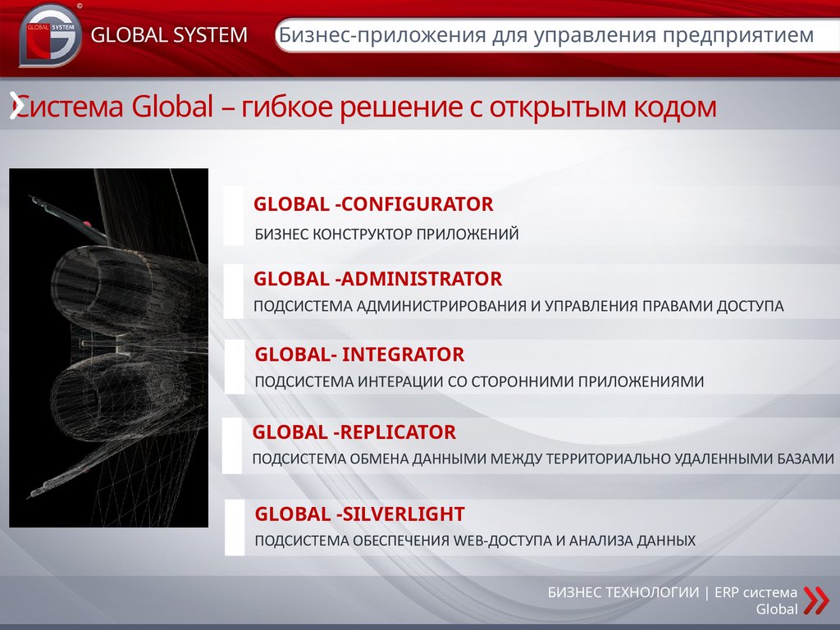Viewport: 840px width, 630px height.
Task: Click 'БИЗНЕС КОНСТРУКТОР ПРИЛОЖЕНИЙ' description
Action: pyautogui.click(x=386, y=234)
